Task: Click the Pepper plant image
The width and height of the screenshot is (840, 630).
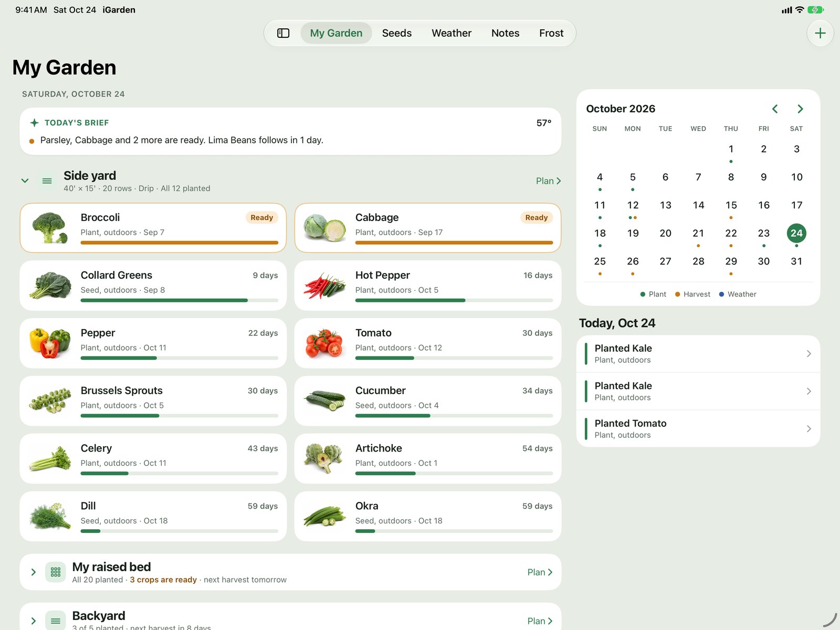Action: [50, 343]
